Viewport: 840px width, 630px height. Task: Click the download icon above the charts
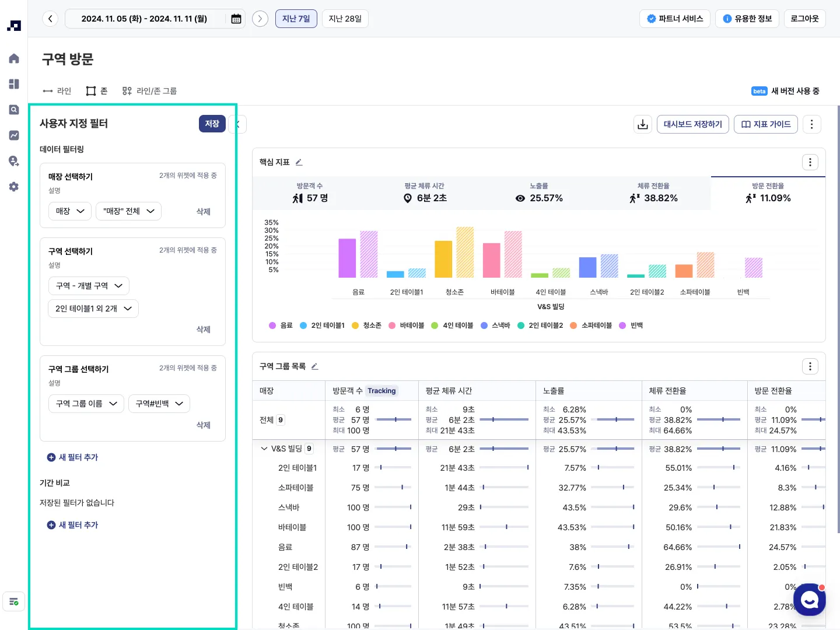coord(643,124)
